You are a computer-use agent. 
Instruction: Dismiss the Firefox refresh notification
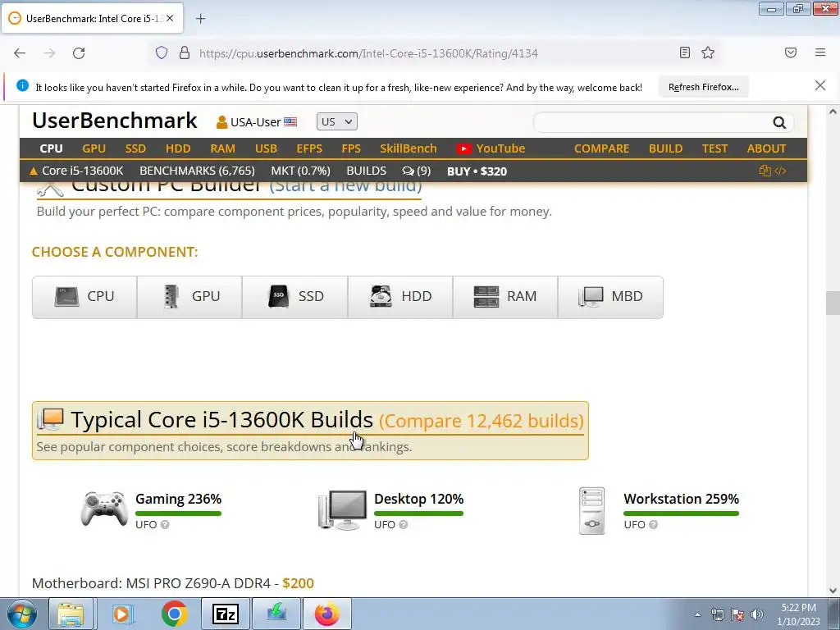819,85
